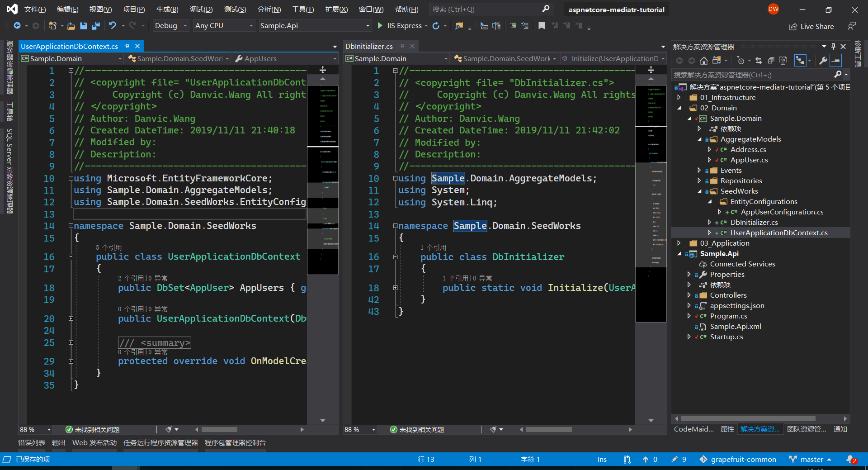868x470 pixels.
Task: Click the Home icon in Solution Explorer
Action: 703,61
